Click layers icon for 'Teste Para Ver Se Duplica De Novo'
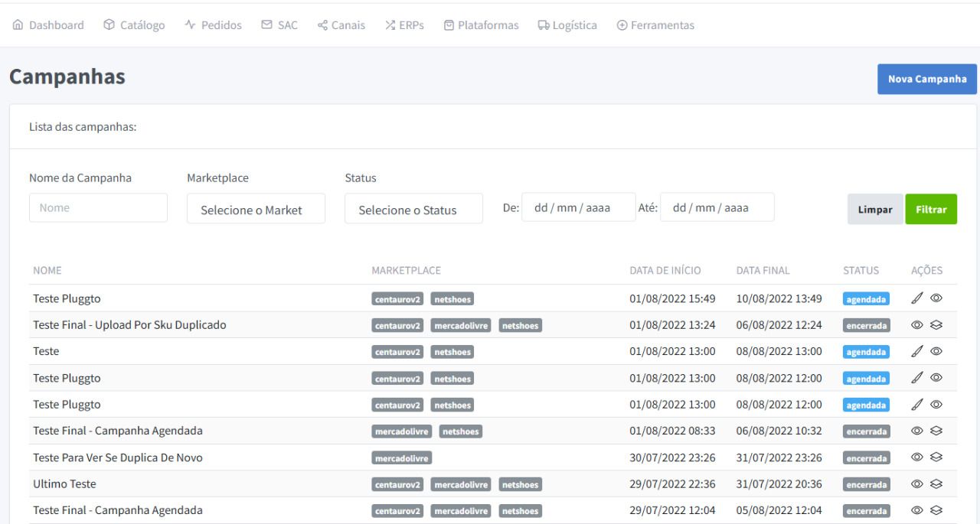This screenshot has width=980, height=524. click(936, 457)
